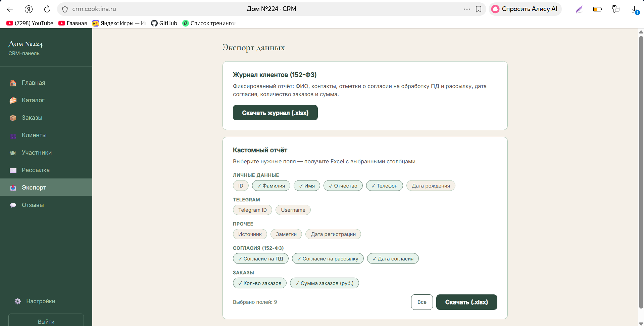
Task: Open the three-dot page menu in address bar
Action: coord(467,9)
